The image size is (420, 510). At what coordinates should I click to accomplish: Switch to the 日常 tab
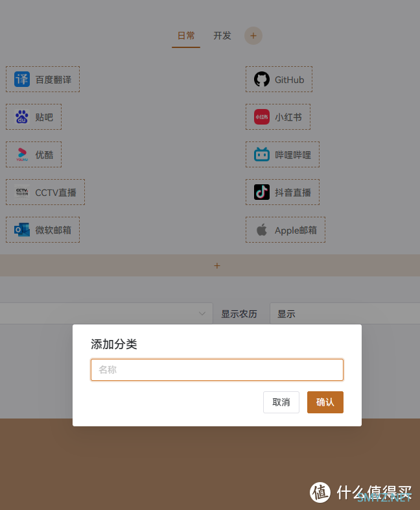[x=186, y=36]
